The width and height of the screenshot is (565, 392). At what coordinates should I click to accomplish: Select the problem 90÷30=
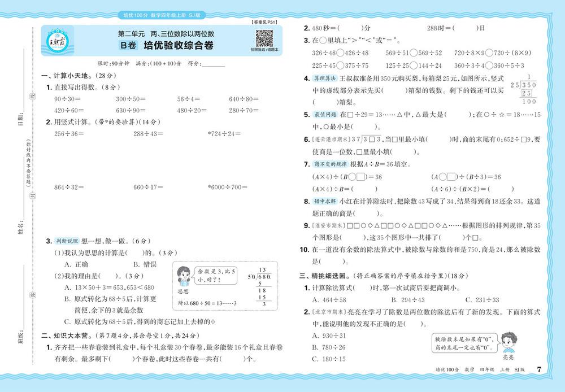point(67,99)
